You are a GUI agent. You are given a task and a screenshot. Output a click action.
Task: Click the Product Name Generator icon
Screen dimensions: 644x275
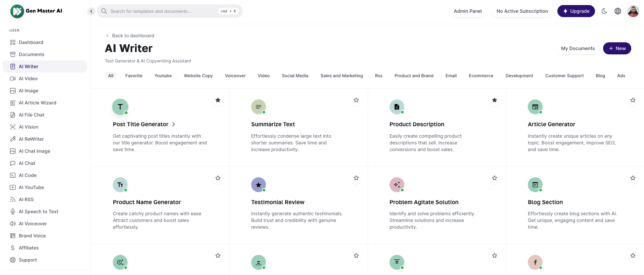(x=120, y=185)
